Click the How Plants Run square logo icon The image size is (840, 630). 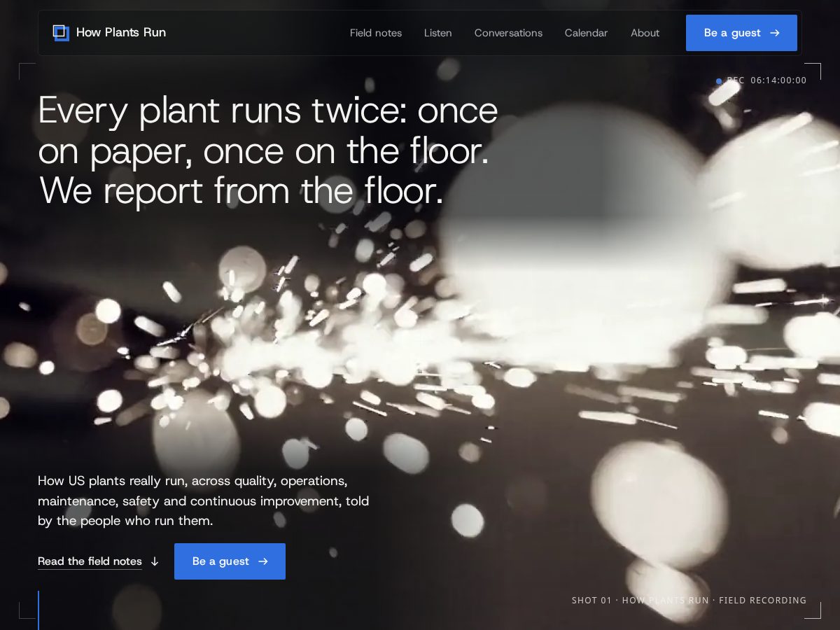point(61,33)
